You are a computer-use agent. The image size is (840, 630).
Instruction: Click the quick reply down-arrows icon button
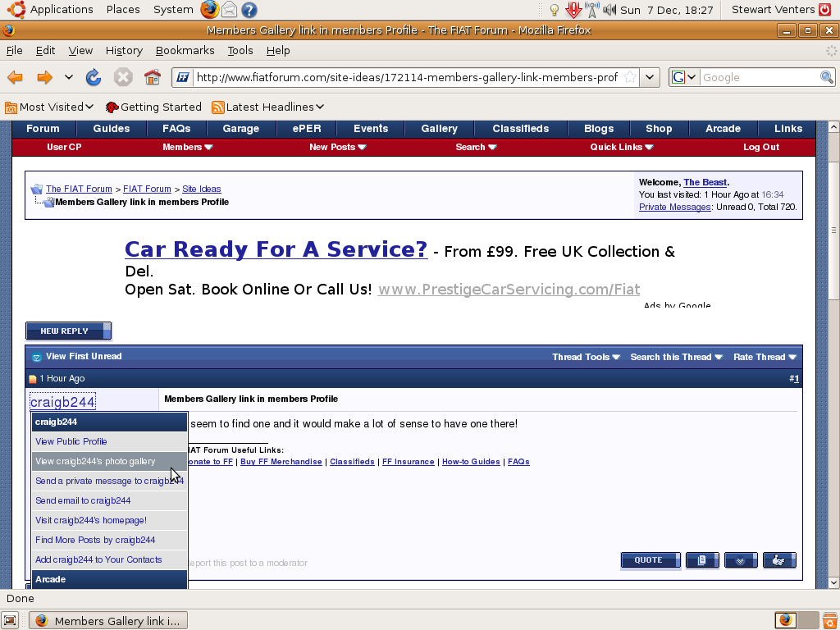tap(741, 559)
